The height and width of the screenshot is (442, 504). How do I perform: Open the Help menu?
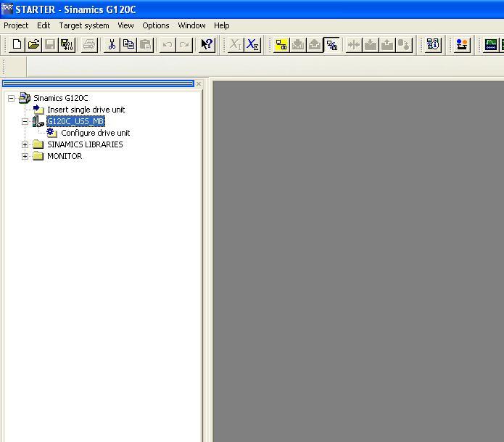[x=221, y=25]
